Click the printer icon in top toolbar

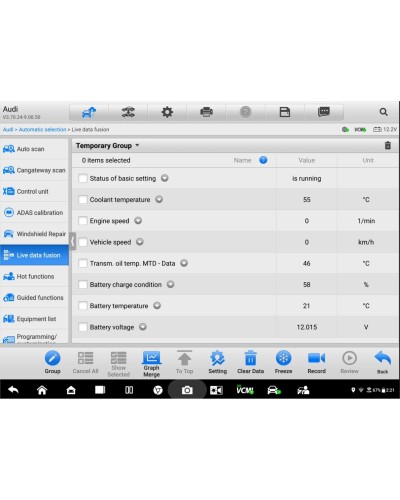coord(206,112)
